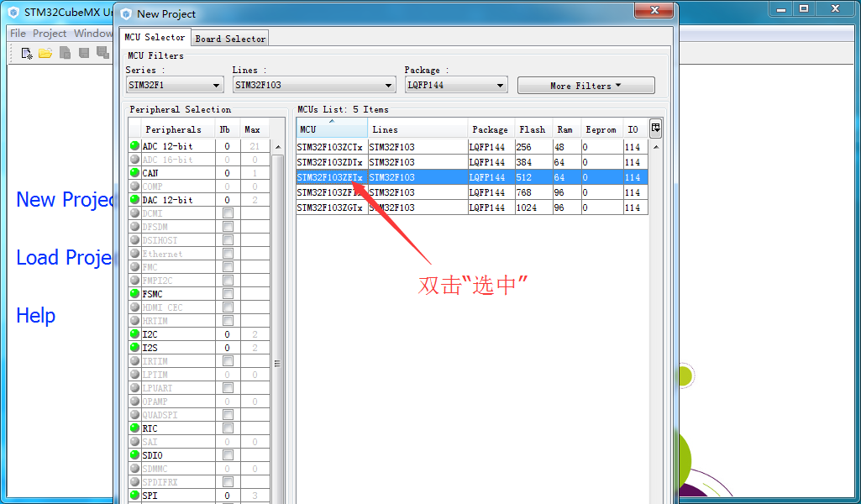This screenshot has width=861, height=504.
Task: Select the STM32F103ZGTx row
Action: coord(472,207)
